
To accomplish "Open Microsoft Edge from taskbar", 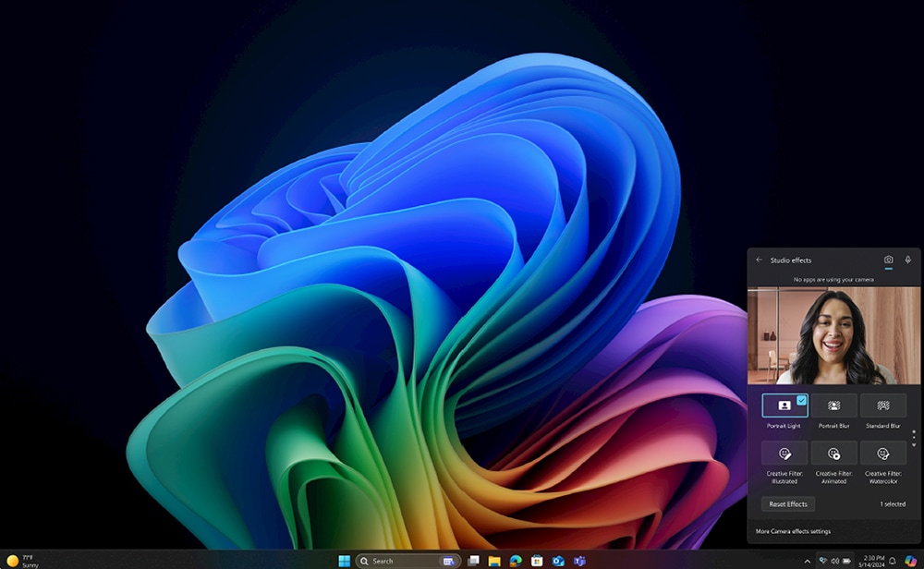I will click(x=516, y=561).
